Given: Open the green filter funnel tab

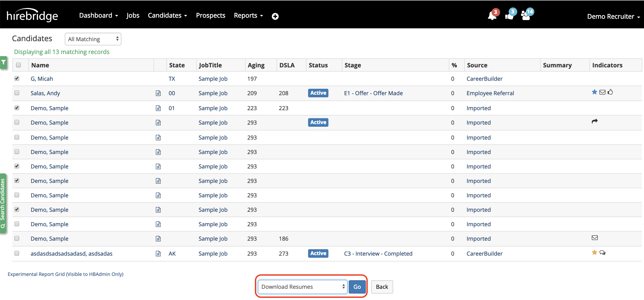Looking at the screenshot, I should (x=3, y=63).
